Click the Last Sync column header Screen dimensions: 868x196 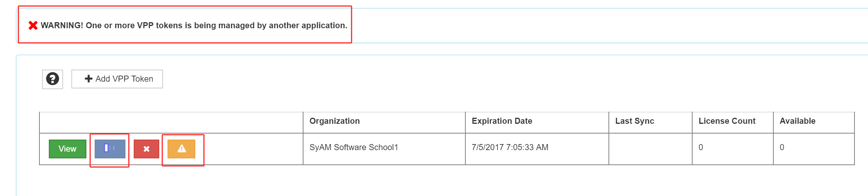tap(634, 121)
